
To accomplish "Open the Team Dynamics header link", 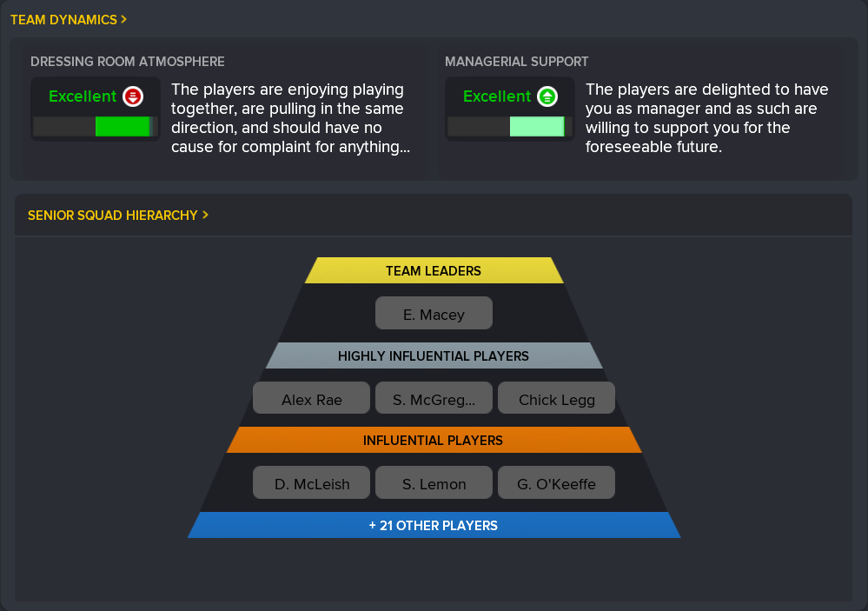I will [x=69, y=19].
